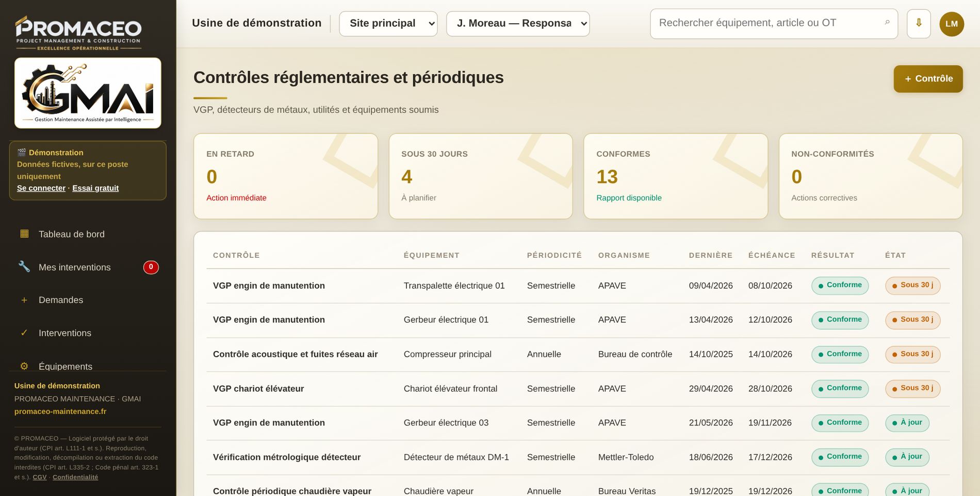
Task: Click the download arrow icon in the header
Action: (919, 23)
